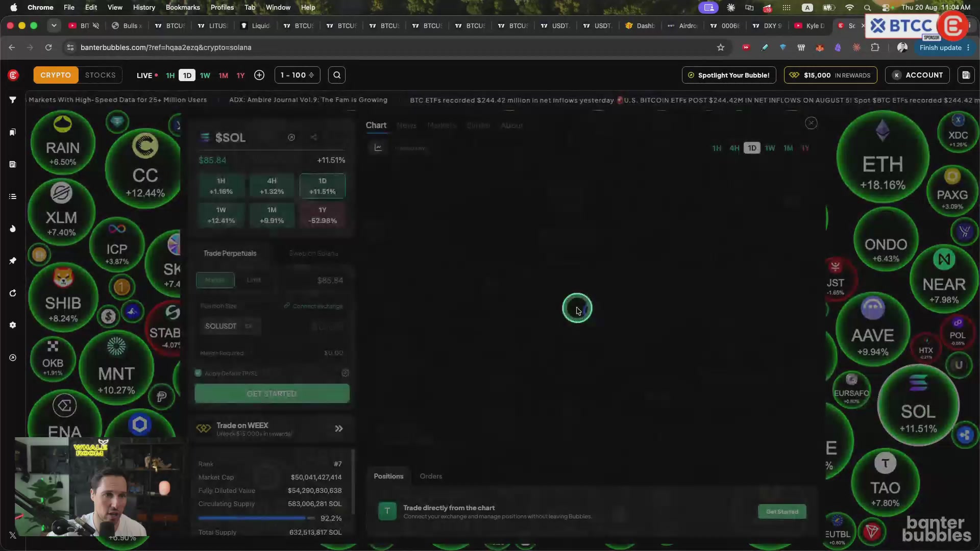
Task: Click the SOL info panel scrollbar
Action: point(353,482)
